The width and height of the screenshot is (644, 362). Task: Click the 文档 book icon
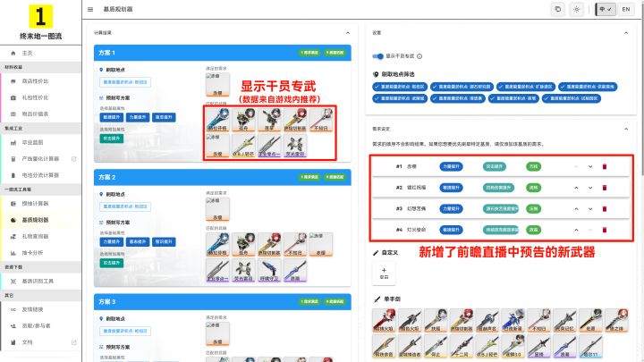click(13, 342)
